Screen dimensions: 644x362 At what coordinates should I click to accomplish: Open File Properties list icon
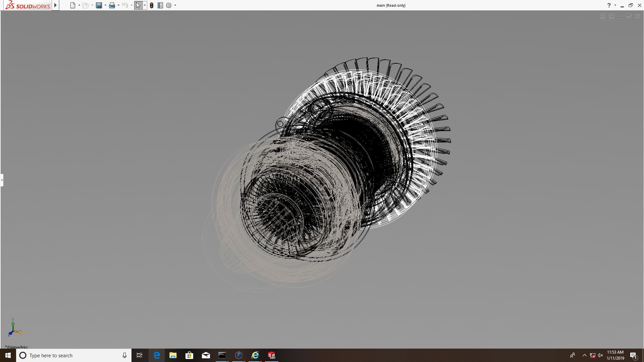pos(160,5)
